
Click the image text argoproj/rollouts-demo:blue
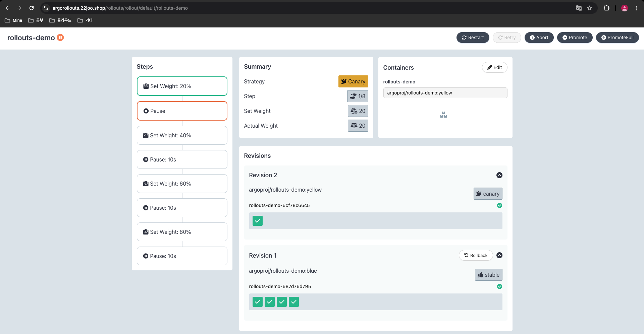(283, 271)
